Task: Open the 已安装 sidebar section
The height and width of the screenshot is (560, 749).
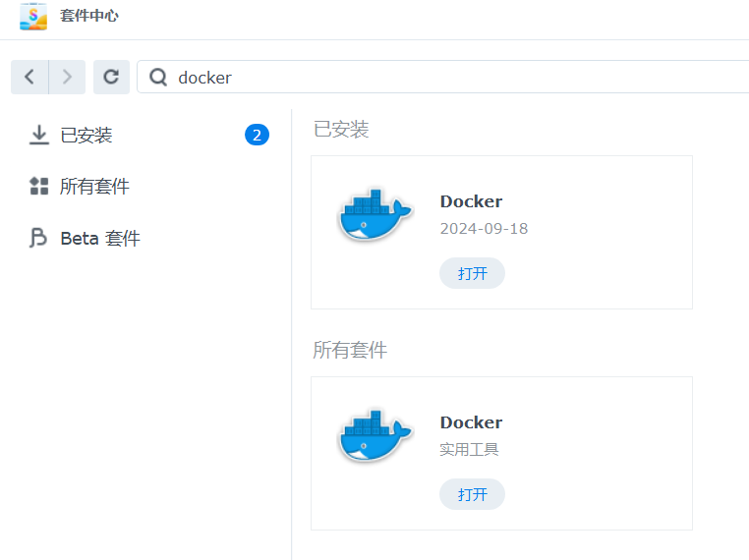Action: click(86, 136)
